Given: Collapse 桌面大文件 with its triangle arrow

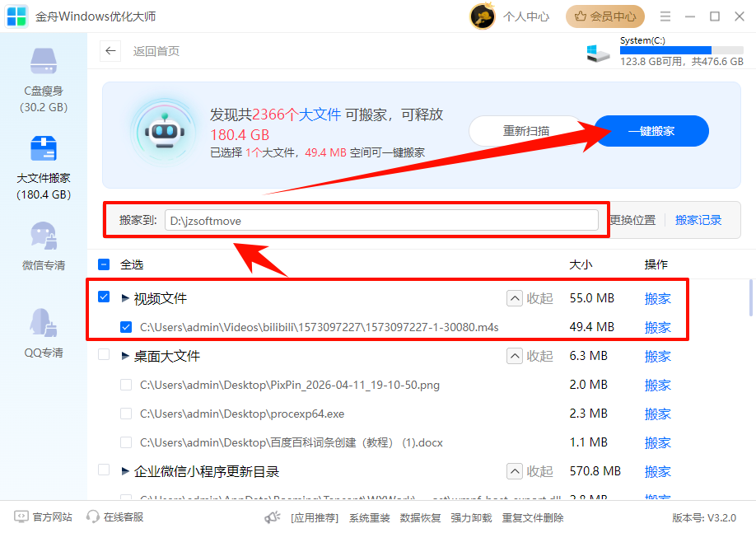Looking at the screenshot, I should click(x=125, y=356).
